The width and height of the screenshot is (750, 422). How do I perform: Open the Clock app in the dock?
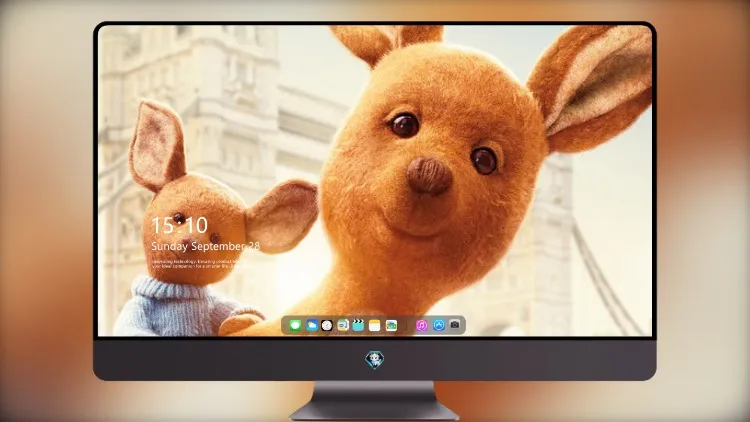(327, 325)
